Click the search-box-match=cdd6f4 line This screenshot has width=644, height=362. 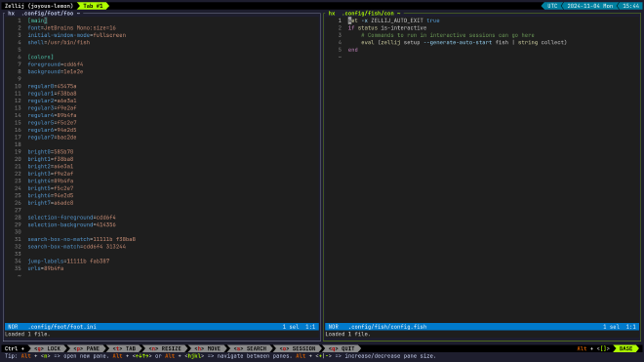(77, 247)
